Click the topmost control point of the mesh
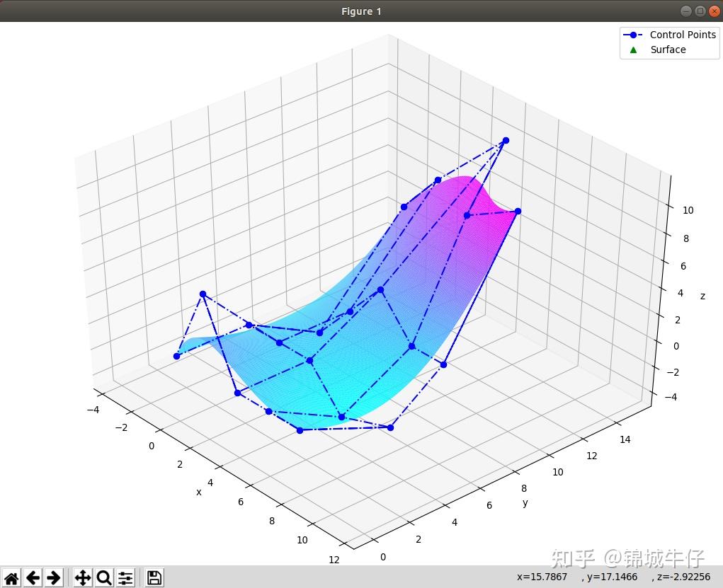Viewport: 723px width, 588px height. (x=506, y=141)
